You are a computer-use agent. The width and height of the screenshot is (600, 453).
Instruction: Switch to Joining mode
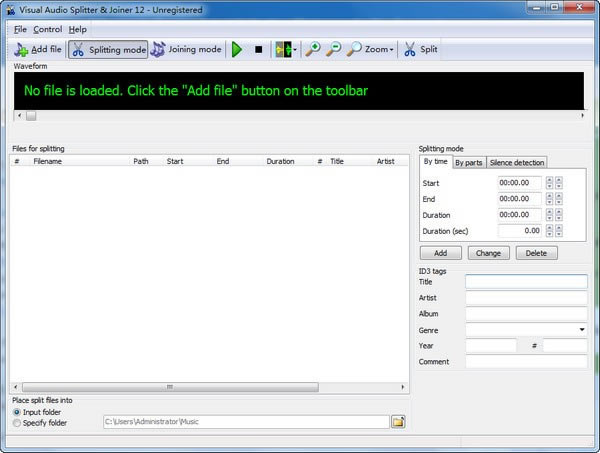(186, 49)
